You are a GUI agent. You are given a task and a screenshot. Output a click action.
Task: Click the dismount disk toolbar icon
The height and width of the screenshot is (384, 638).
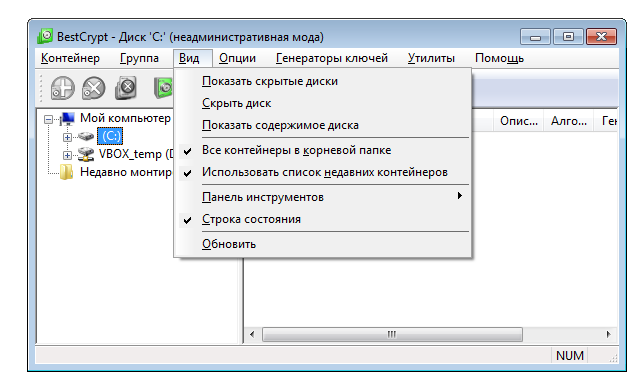[x=126, y=88]
